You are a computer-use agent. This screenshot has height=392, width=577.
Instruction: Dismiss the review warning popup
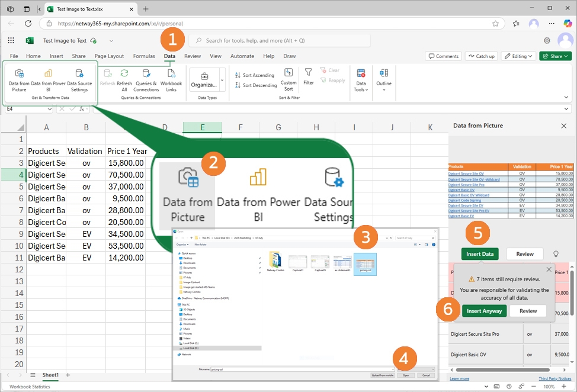[x=549, y=269]
